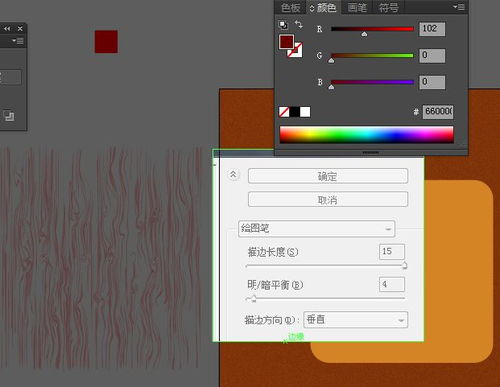
Task: Collapse dialog options with chevron button
Action: coord(233,174)
